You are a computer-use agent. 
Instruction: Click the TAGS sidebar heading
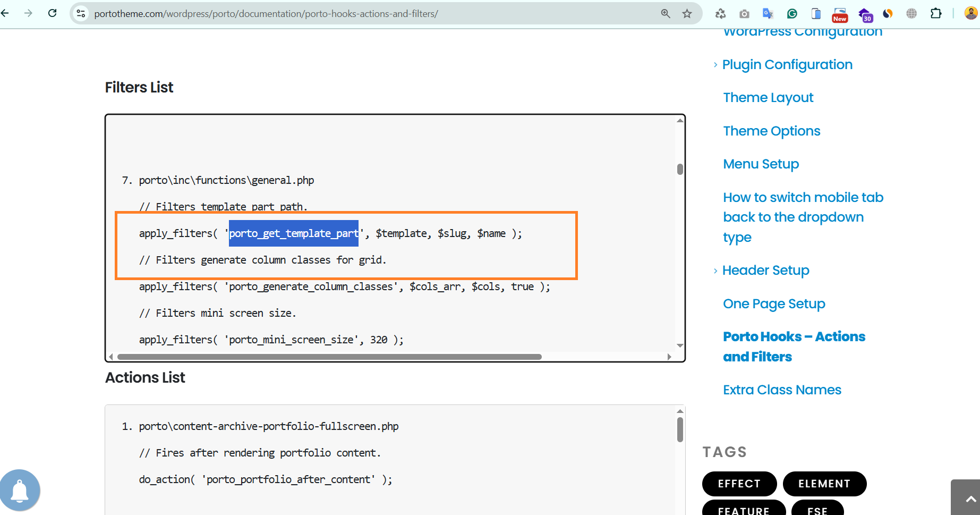coord(725,452)
